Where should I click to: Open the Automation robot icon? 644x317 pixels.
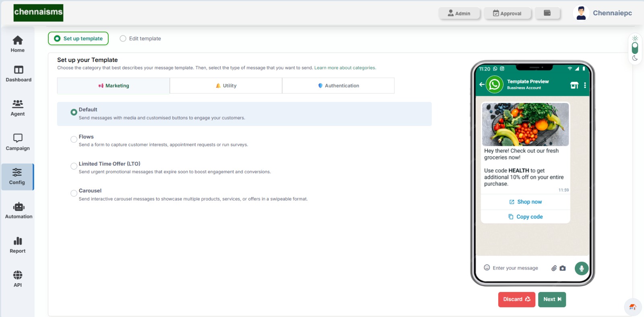pos(19,211)
